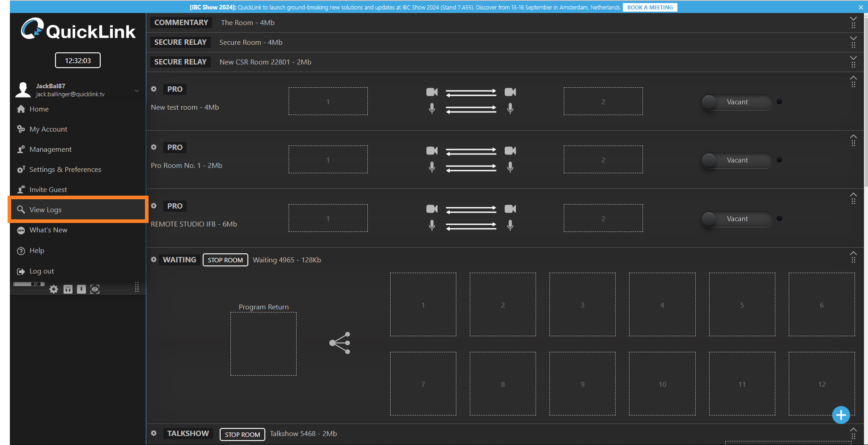The height and width of the screenshot is (445, 868).
Task: Click BOOK A MEETING banner button
Action: (x=650, y=7)
